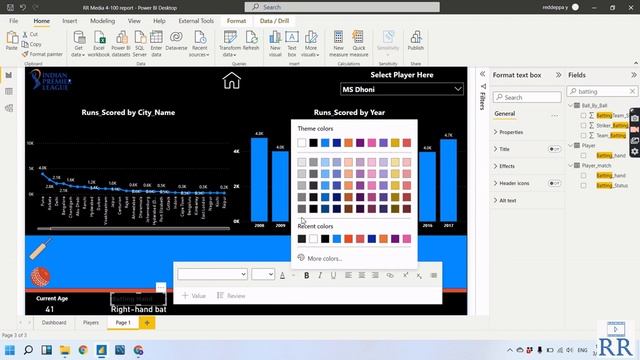Collapse the Player_match table in Fields
The image size is (640, 360).
571,165
